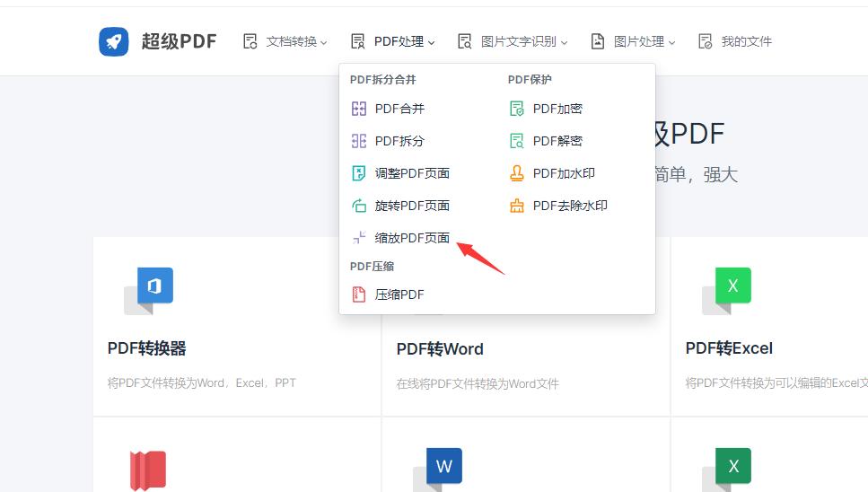Viewport: 868px width, 492px height.
Task: Click the PDF压缩 section heading
Action: click(372, 266)
